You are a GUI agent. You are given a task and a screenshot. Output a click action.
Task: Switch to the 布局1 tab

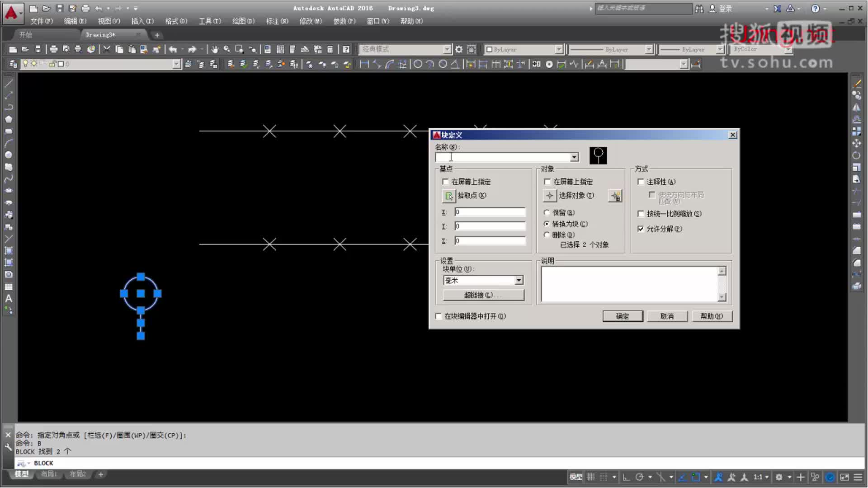pyautogui.click(x=49, y=474)
